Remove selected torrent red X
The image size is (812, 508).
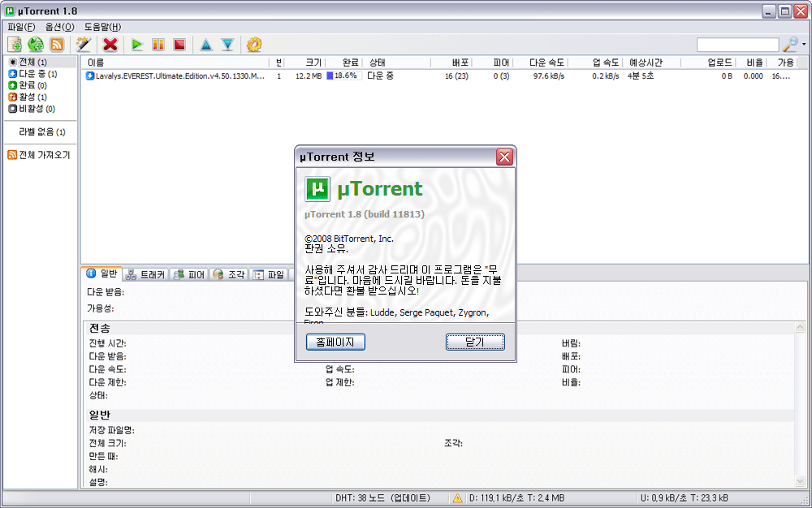click(x=110, y=45)
